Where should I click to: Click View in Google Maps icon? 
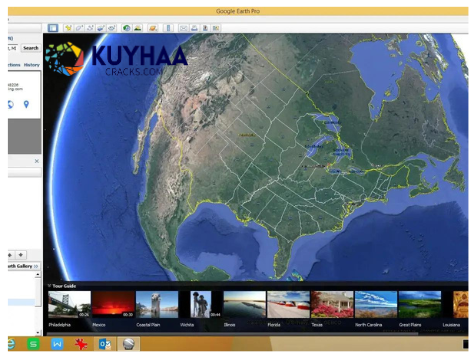click(x=216, y=28)
